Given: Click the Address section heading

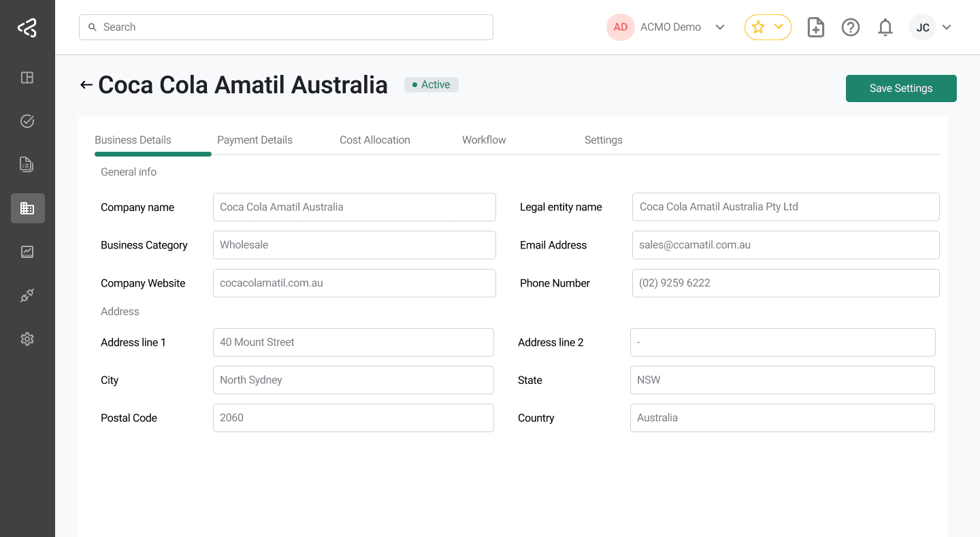Looking at the screenshot, I should point(120,312).
